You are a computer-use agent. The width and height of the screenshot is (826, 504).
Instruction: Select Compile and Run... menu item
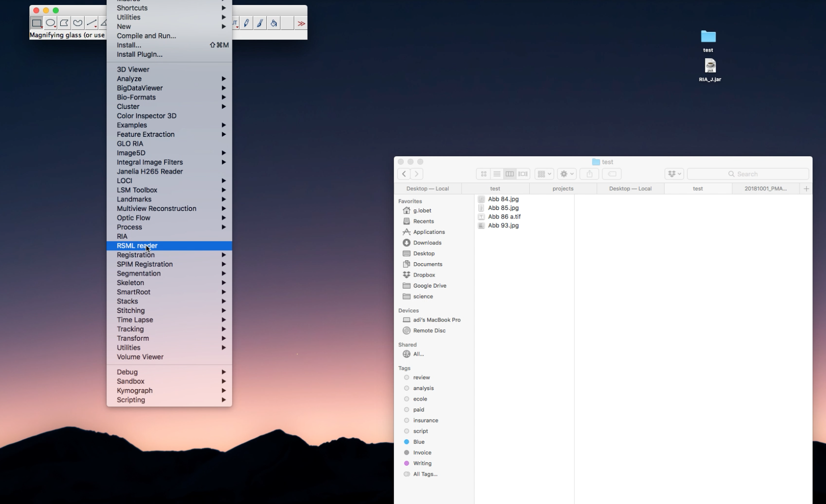tap(169, 36)
